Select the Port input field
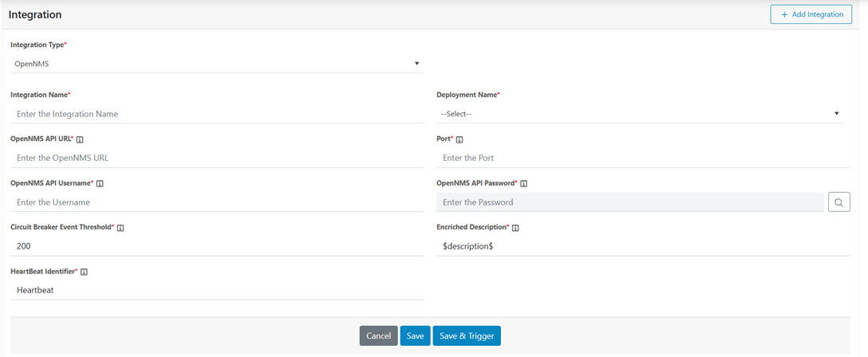868x357 pixels. click(643, 158)
